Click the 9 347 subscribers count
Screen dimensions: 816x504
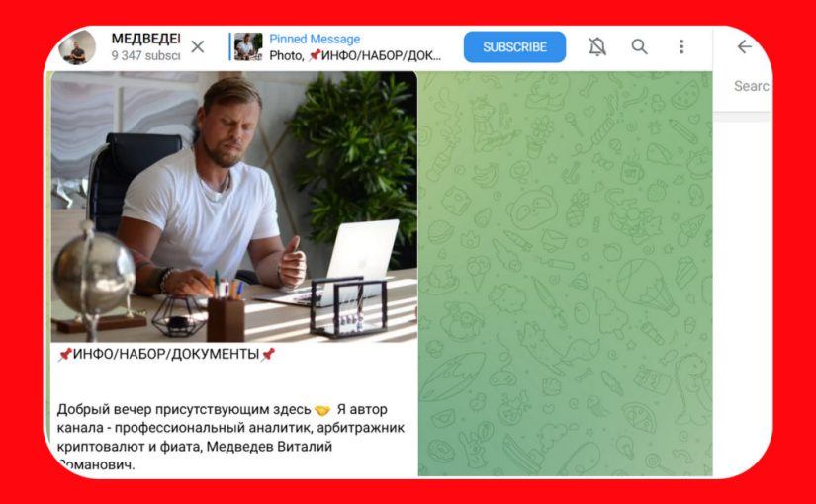pos(145,55)
